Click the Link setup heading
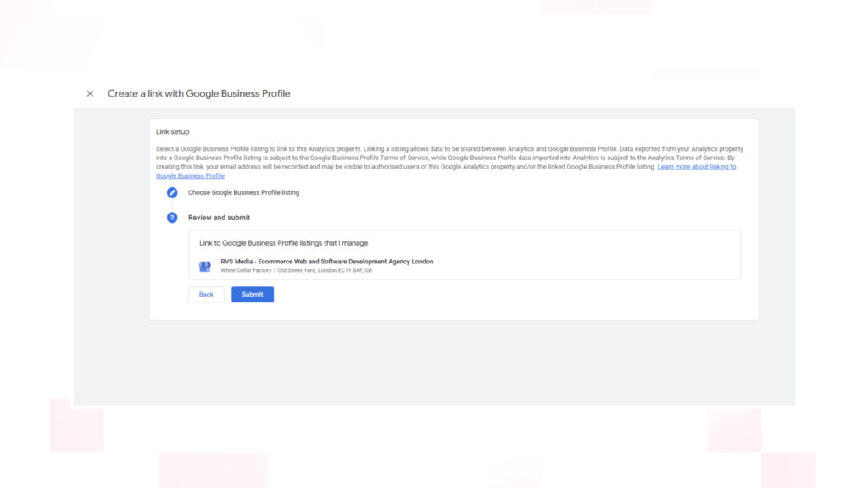Viewport: 868px width, 488px height. coord(173,131)
